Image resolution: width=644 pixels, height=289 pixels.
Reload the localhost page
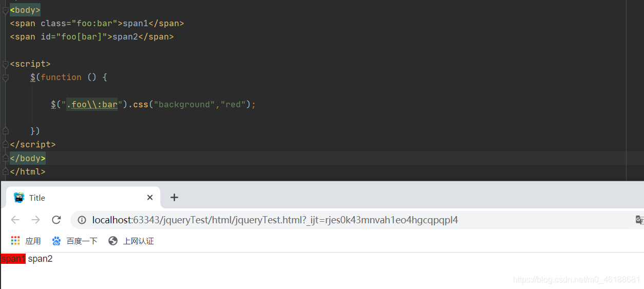[x=56, y=220]
